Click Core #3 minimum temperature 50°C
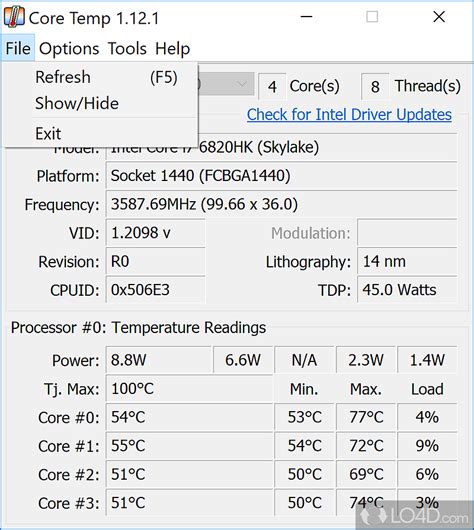 [x=304, y=502]
